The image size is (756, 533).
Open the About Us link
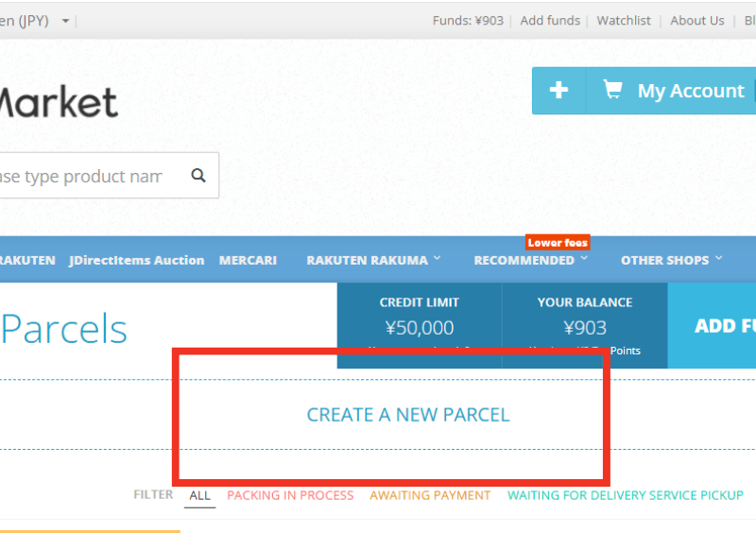[697, 21]
